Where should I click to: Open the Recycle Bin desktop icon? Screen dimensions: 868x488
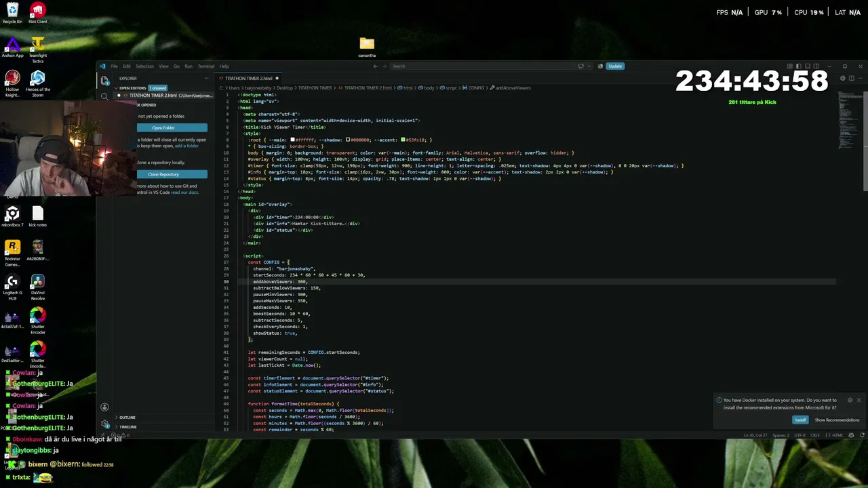coord(12,13)
